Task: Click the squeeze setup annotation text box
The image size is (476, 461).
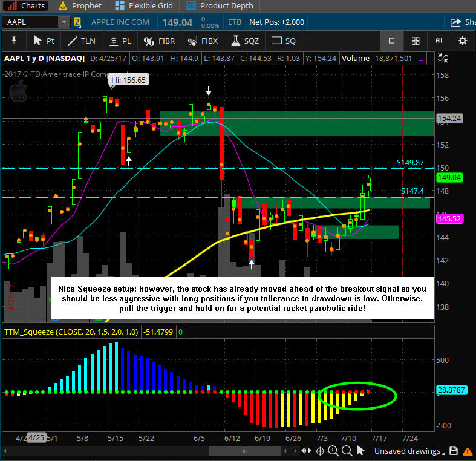Action: [x=243, y=298]
